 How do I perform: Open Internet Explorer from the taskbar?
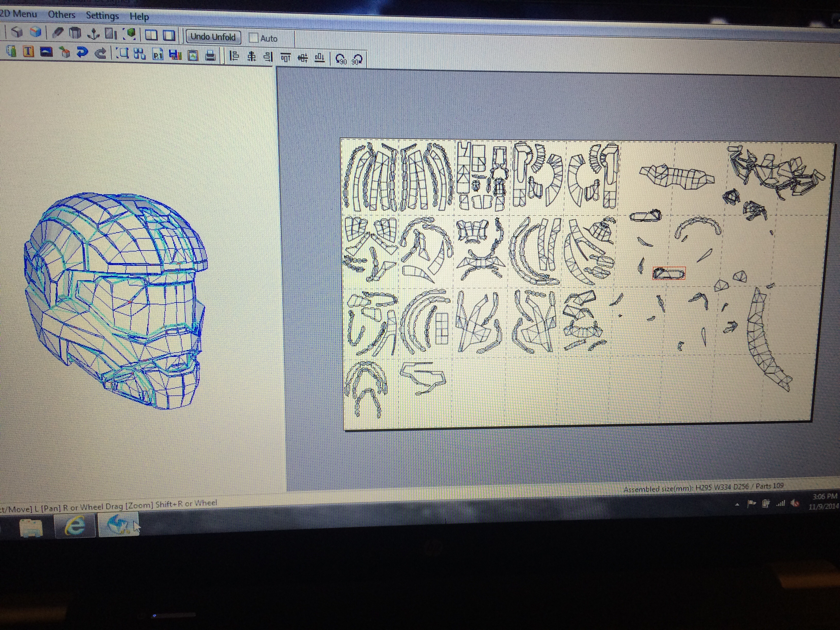tap(75, 526)
